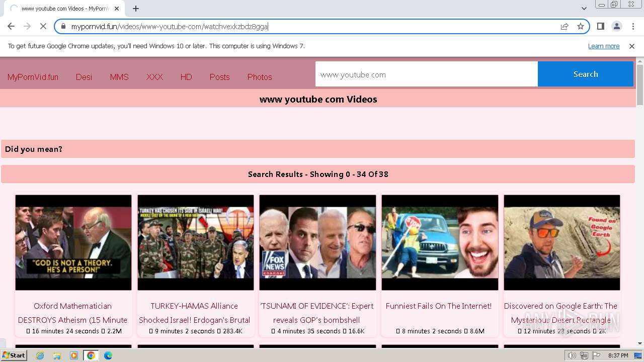Open the Oxford Mathematician video thumbnail
This screenshot has width=644, height=362.
73,242
